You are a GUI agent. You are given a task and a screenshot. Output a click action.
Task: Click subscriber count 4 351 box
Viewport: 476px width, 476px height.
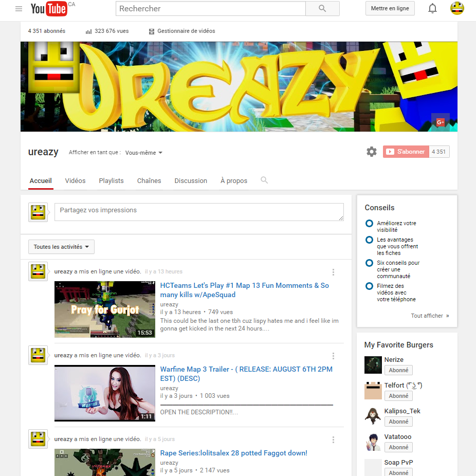click(x=439, y=152)
